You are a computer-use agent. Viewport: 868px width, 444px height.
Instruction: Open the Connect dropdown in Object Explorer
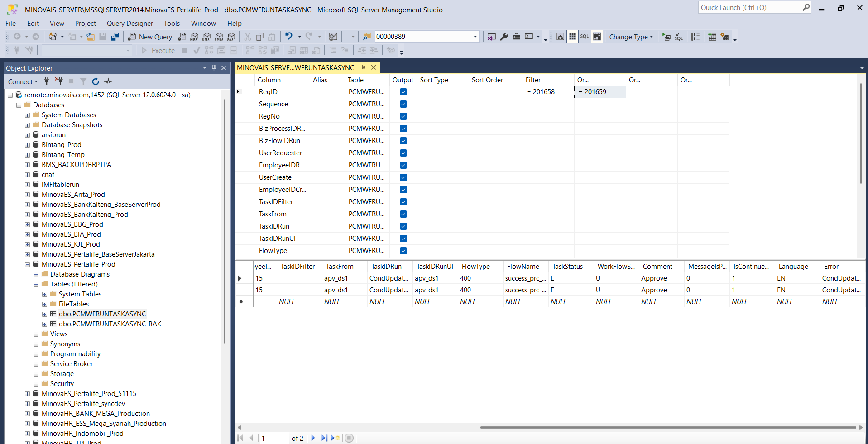pos(23,81)
